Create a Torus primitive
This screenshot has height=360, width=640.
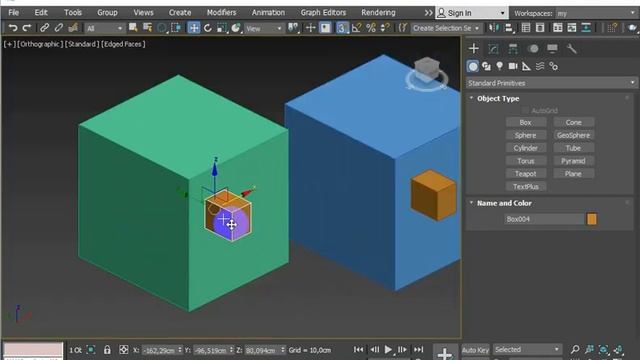pyautogui.click(x=526, y=161)
